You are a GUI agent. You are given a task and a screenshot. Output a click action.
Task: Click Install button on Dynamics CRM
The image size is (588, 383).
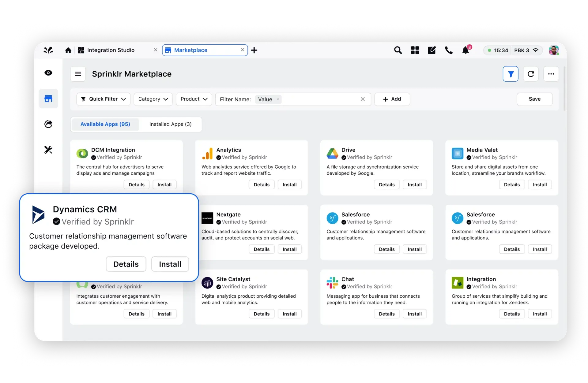pos(170,264)
